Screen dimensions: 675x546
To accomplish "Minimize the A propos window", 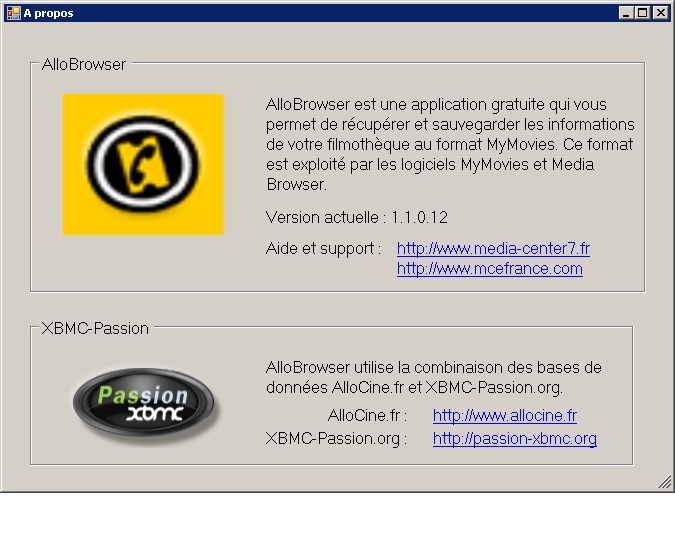I will click(626, 13).
